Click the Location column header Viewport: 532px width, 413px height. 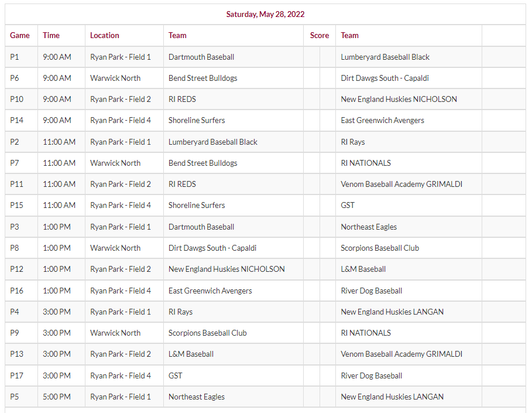[x=105, y=35]
